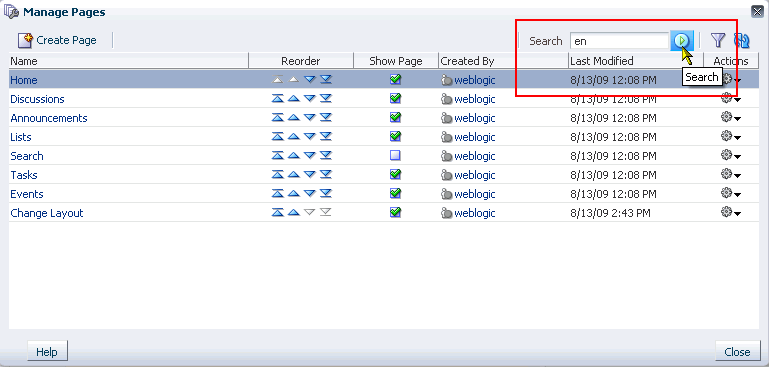Move Discussions page to top
769x378 pixels.
click(278, 99)
